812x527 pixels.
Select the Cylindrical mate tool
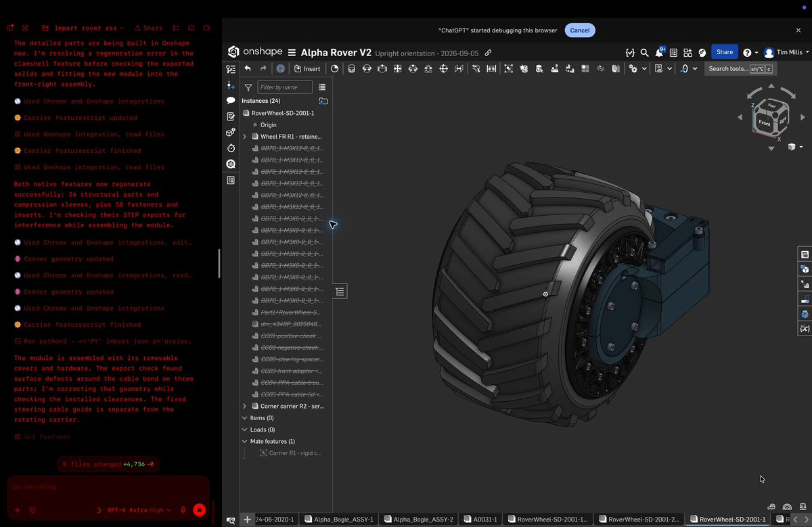(413, 68)
